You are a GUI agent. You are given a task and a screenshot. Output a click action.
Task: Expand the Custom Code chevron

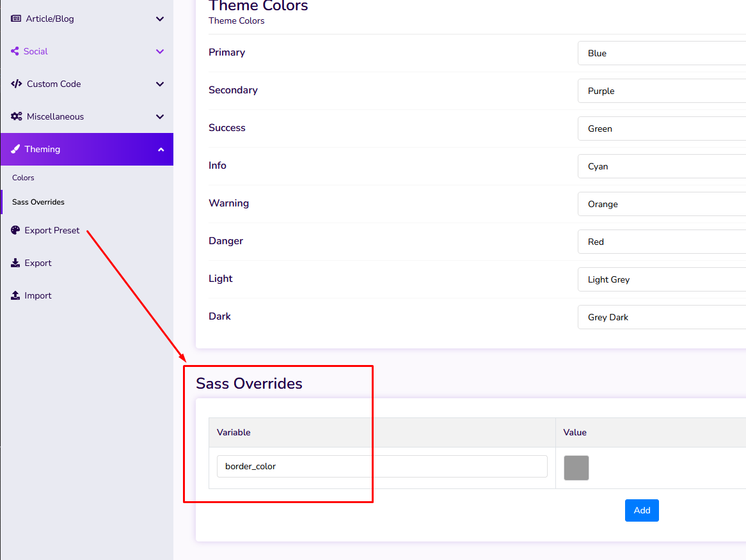(x=160, y=84)
